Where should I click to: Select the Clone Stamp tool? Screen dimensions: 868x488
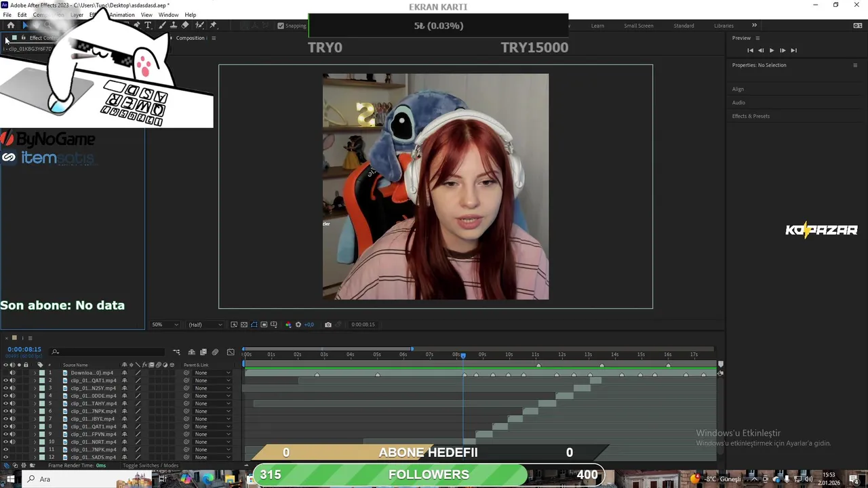click(x=174, y=25)
